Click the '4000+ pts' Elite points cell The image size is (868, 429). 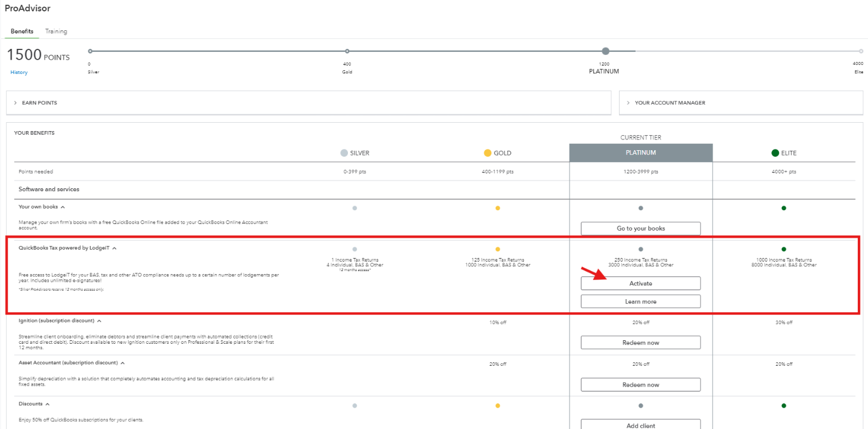783,172
